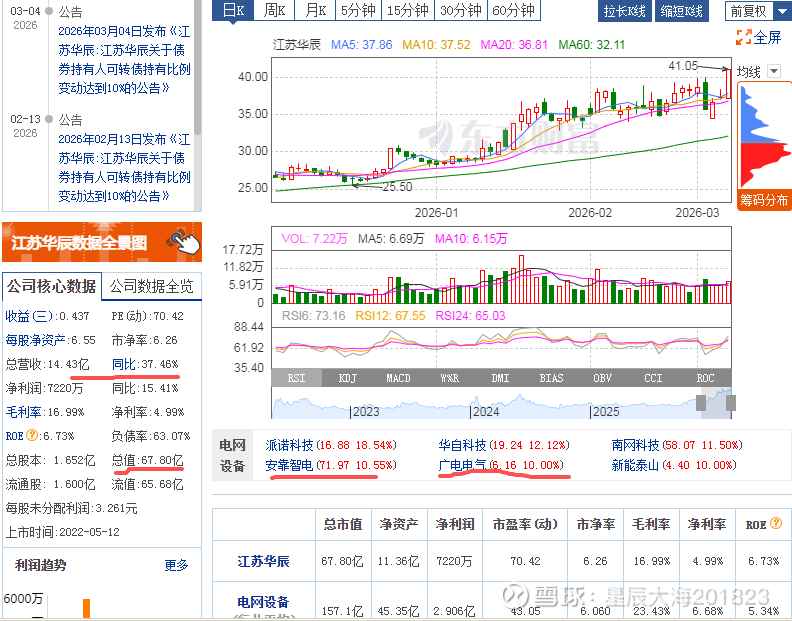792x621 pixels.
Task: Select the KDJ indicator tab
Action: (348, 378)
